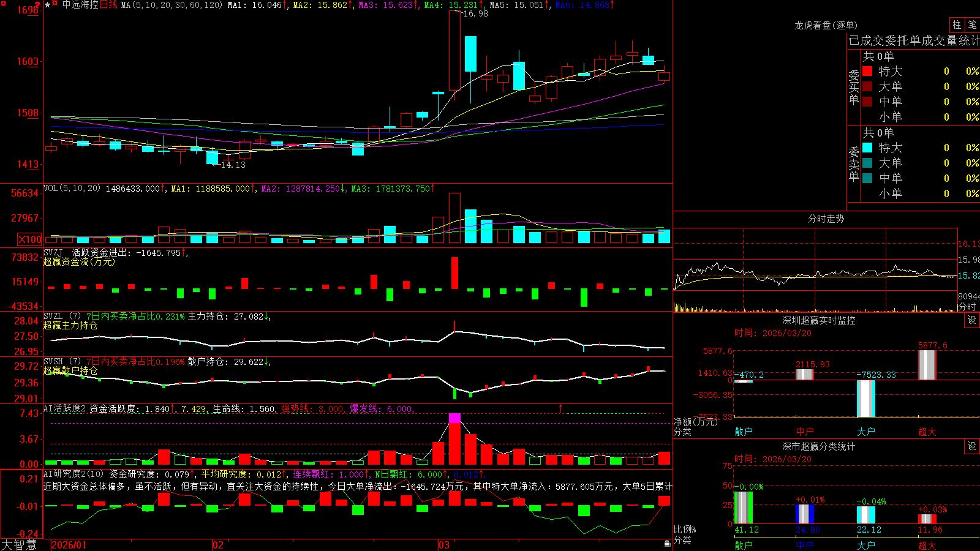Click the SVSH (7) indicator name
980x551 pixels.
point(62,362)
